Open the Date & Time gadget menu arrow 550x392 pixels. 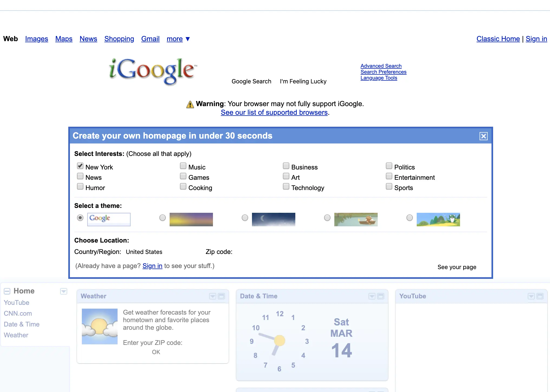(x=372, y=296)
